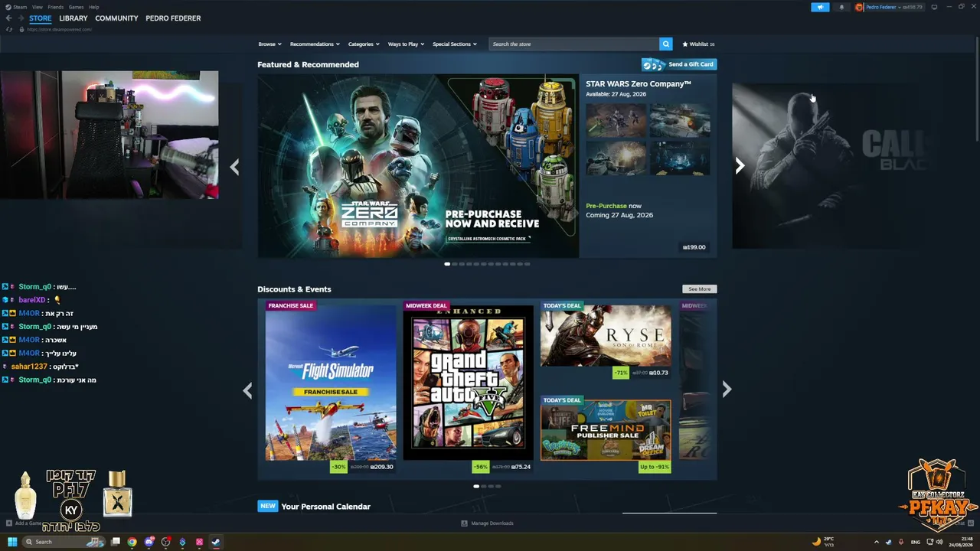
Task: Open the PEDRO FEDERER profile tab
Action: click(173, 18)
